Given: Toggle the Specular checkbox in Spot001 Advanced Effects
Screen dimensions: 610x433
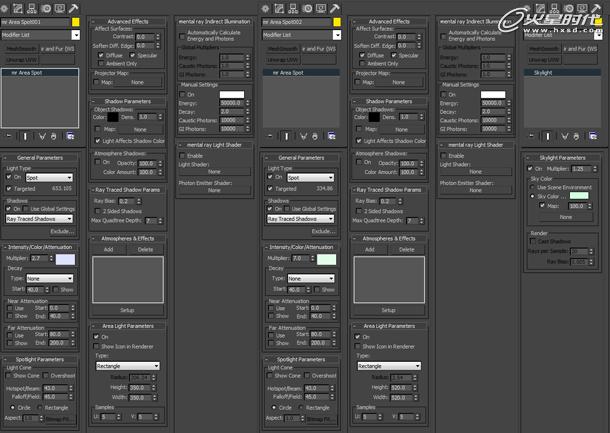Looking at the screenshot, I should 133,55.
